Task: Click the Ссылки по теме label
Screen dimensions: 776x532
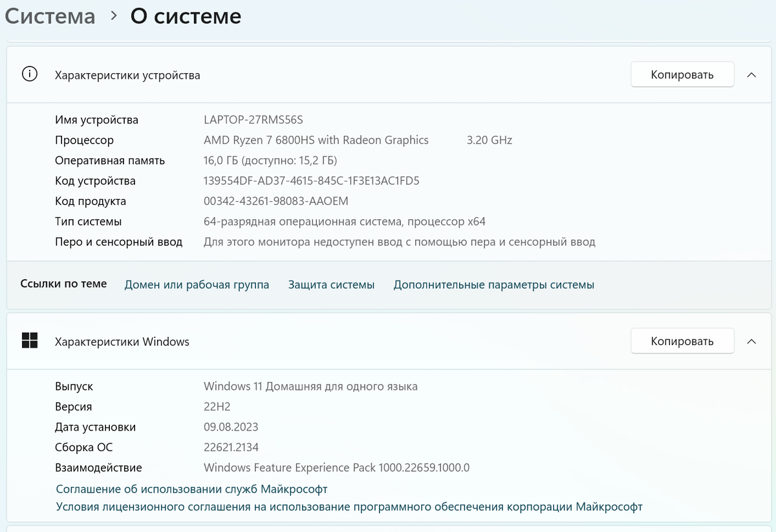Action: (63, 283)
